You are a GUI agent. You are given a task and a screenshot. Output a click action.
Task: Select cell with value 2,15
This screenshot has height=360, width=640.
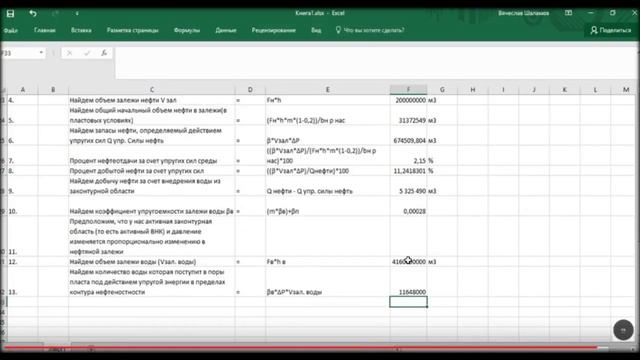click(x=408, y=156)
